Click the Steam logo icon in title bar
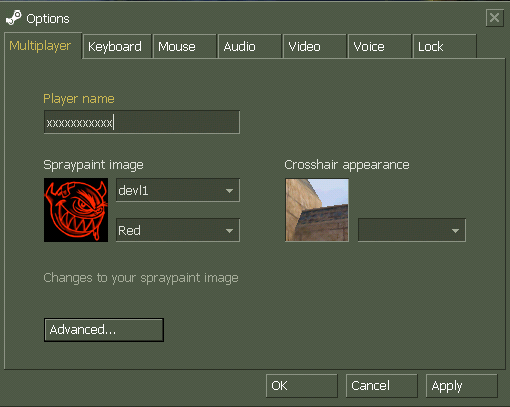 tap(14, 18)
